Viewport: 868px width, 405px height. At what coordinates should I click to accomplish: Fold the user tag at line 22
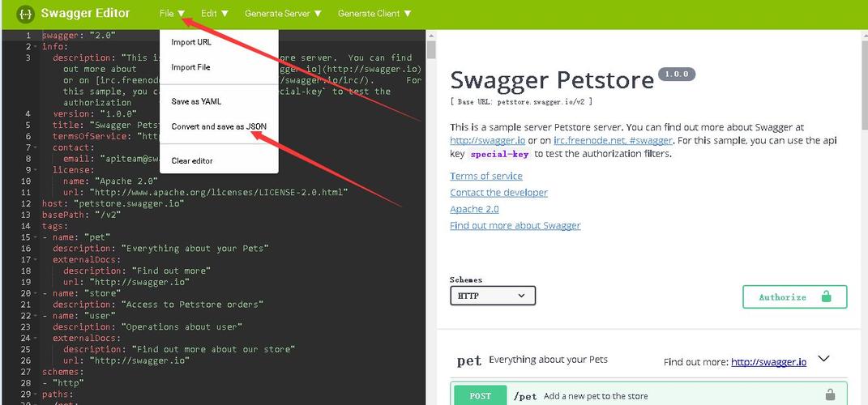pyautogui.click(x=36, y=316)
